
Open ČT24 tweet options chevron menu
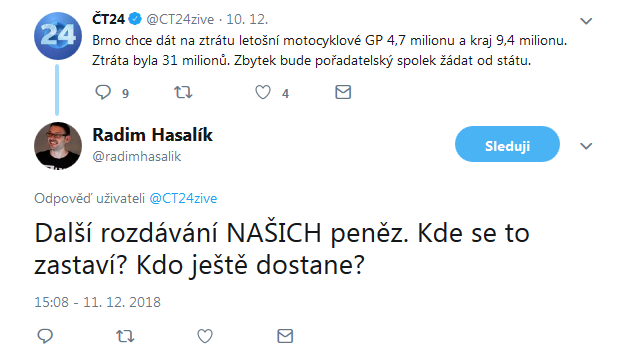pyautogui.click(x=586, y=21)
